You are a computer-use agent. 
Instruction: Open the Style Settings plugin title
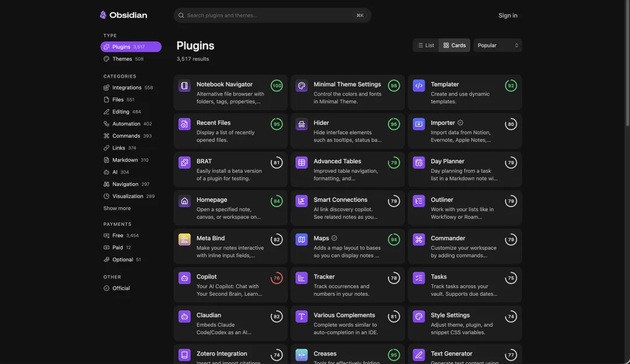pos(450,316)
